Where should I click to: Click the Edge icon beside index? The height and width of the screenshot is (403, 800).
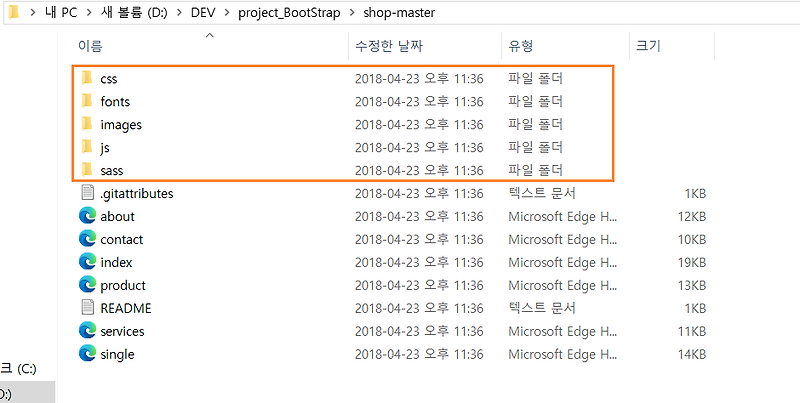[88, 262]
